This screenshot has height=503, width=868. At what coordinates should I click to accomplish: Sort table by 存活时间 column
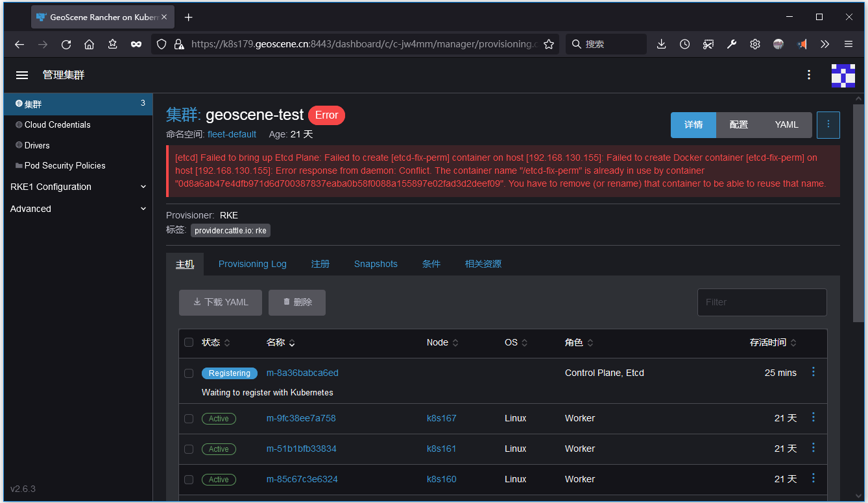pos(773,342)
